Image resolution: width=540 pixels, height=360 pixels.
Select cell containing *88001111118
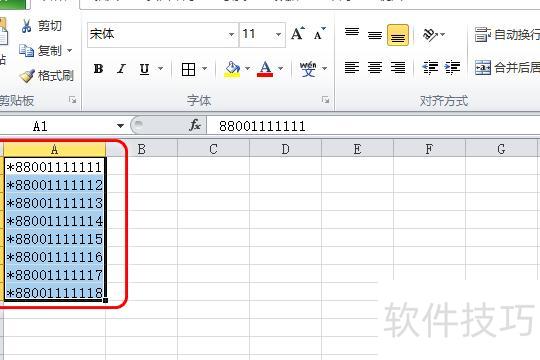54,292
